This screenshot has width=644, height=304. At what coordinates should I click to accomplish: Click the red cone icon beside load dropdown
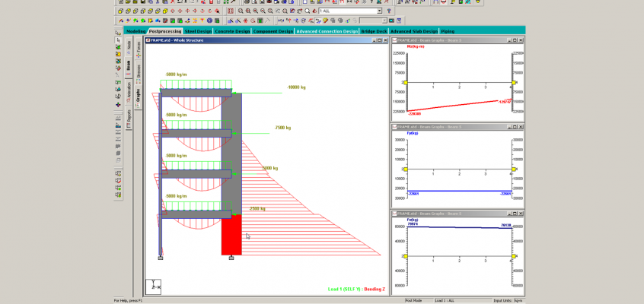coord(314,11)
